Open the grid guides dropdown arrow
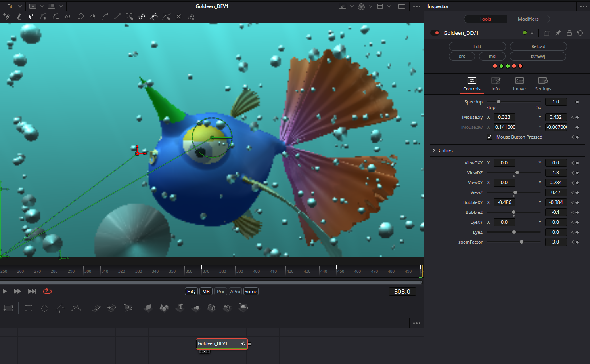This screenshot has height=364, width=590. point(389,6)
